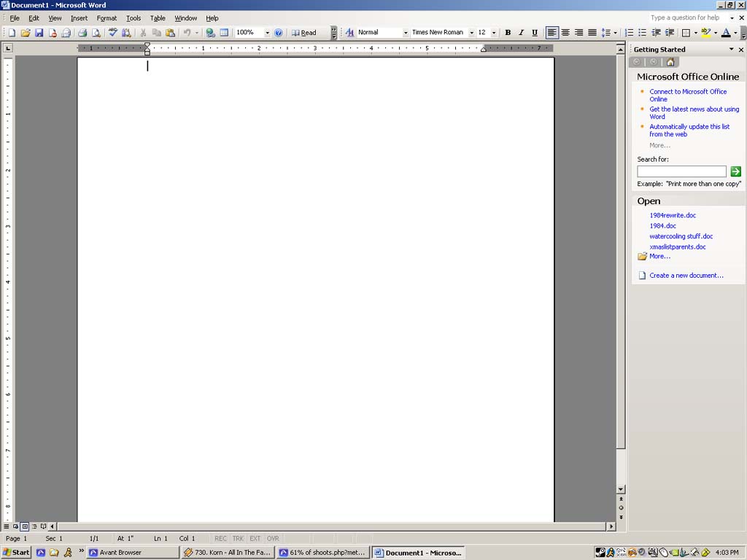Click the Paste icon on the toolbar

[171, 32]
